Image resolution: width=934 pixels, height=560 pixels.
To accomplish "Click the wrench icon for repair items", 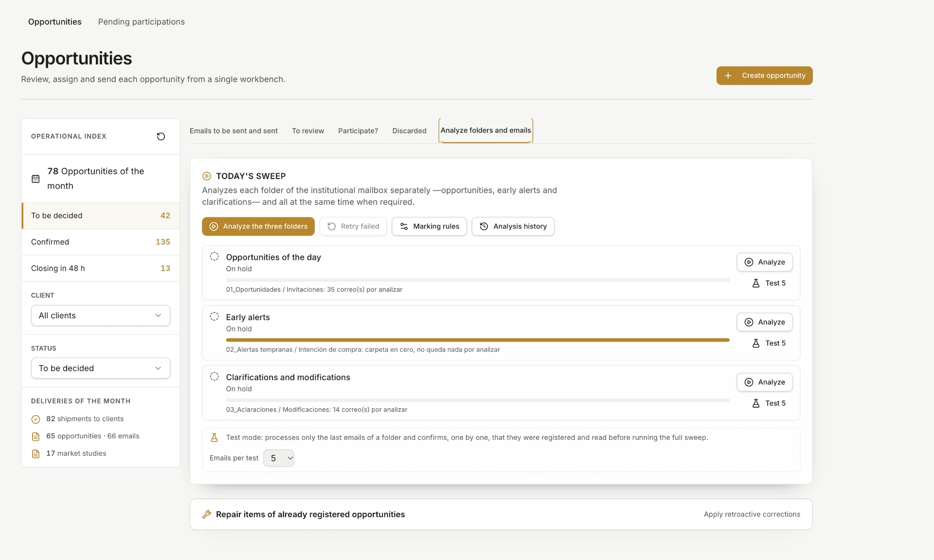I will pyautogui.click(x=207, y=514).
